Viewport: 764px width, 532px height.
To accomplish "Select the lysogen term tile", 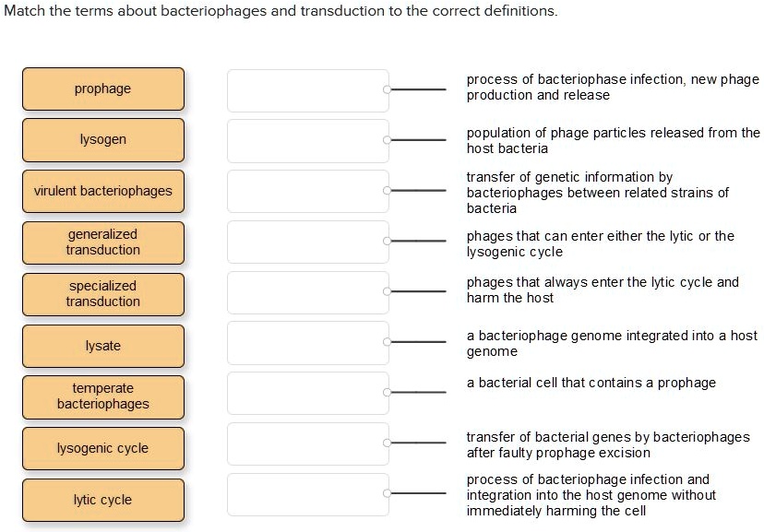I will (x=102, y=140).
